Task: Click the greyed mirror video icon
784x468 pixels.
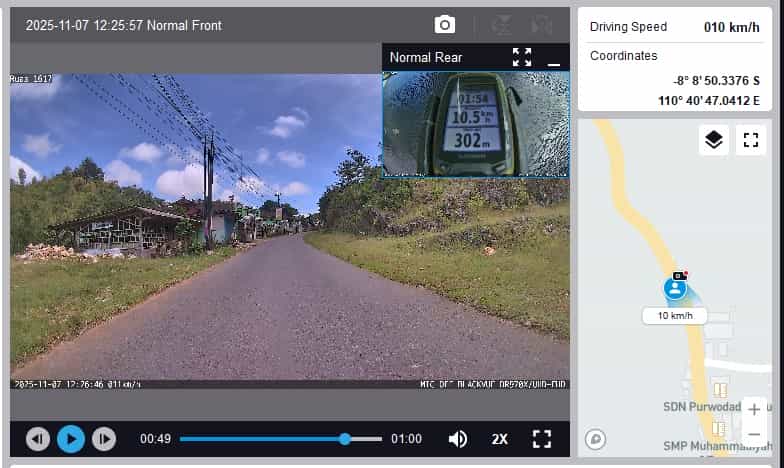Action: pyautogui.click(x=542, y=24)
